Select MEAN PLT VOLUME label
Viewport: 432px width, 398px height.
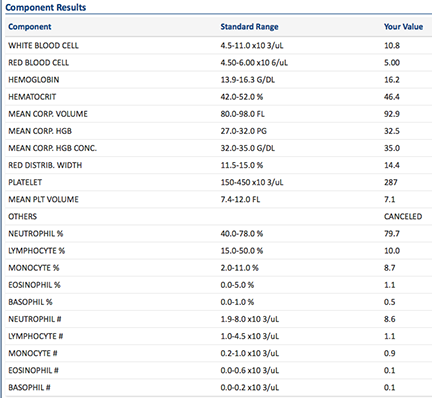[x=43, y=199]
